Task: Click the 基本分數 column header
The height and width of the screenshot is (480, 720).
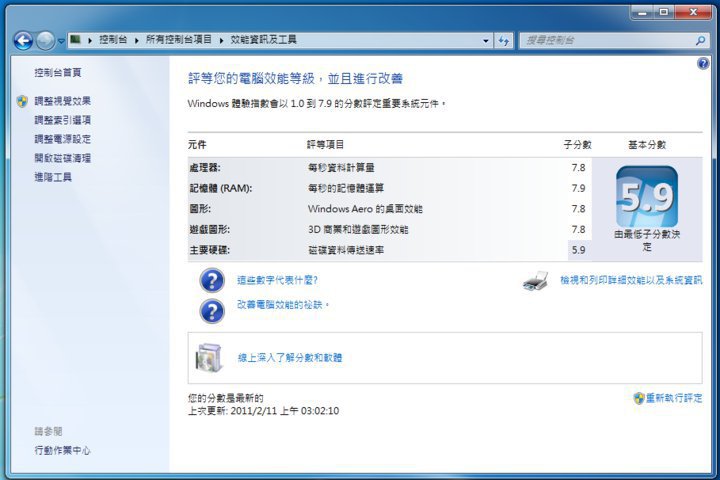Action: pos(647,145)
